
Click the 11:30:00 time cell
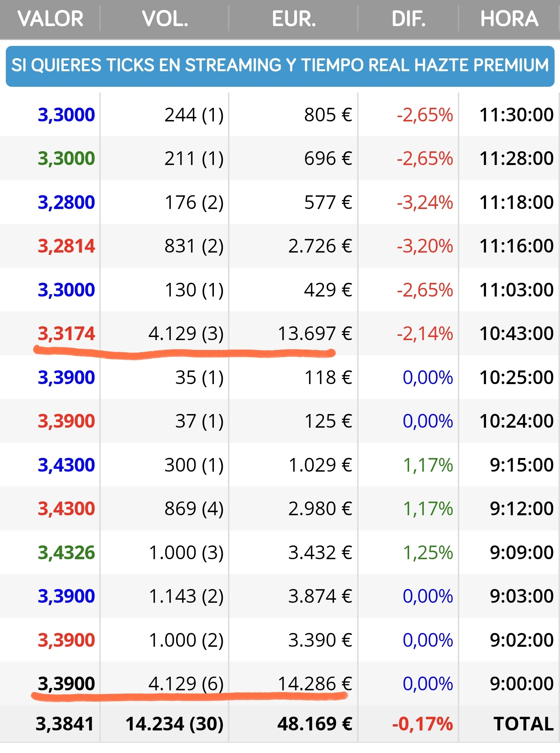click(516, 115)
